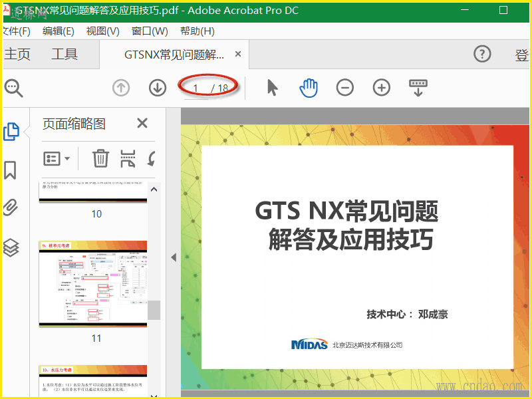Open the 视图(V) menu
Screen dimensions: 532x399
coord(103,31)
